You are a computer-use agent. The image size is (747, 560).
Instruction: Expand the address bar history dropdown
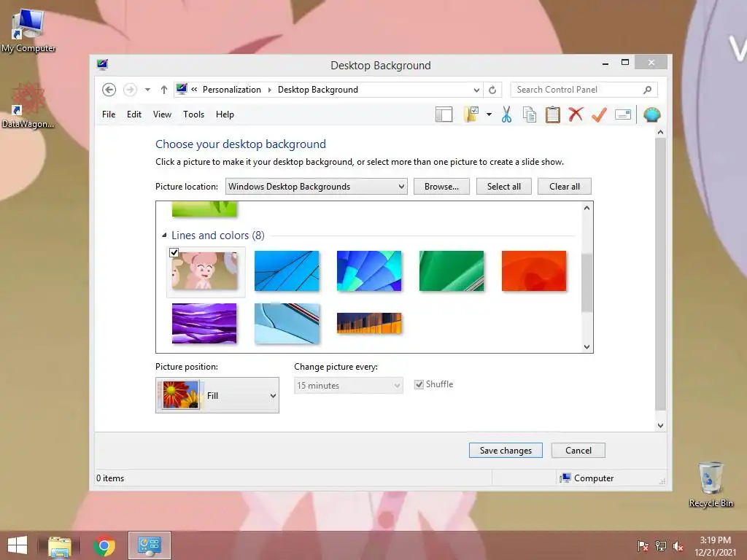coord(476,90)
